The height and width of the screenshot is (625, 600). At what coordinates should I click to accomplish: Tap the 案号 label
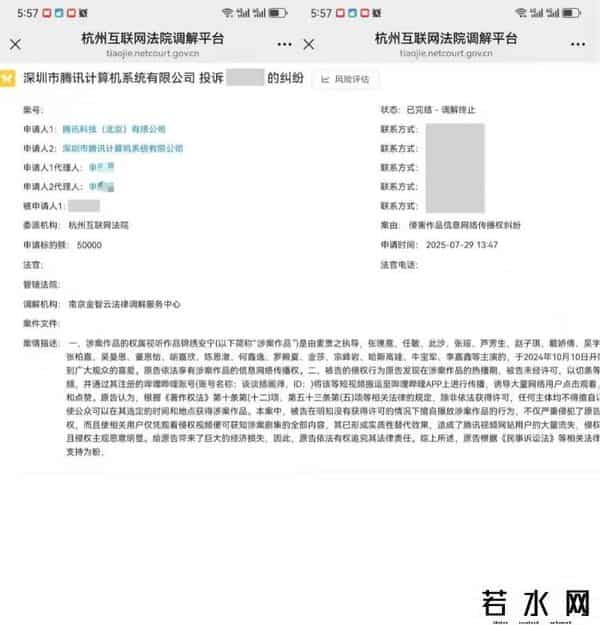point(33,110)
